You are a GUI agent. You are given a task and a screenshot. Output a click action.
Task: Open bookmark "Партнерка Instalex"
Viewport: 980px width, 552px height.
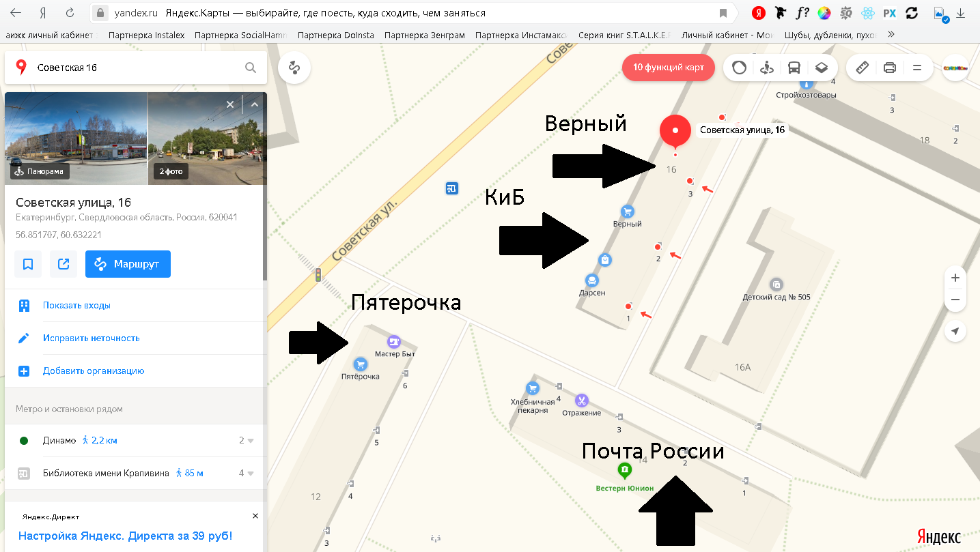(146, 35)
